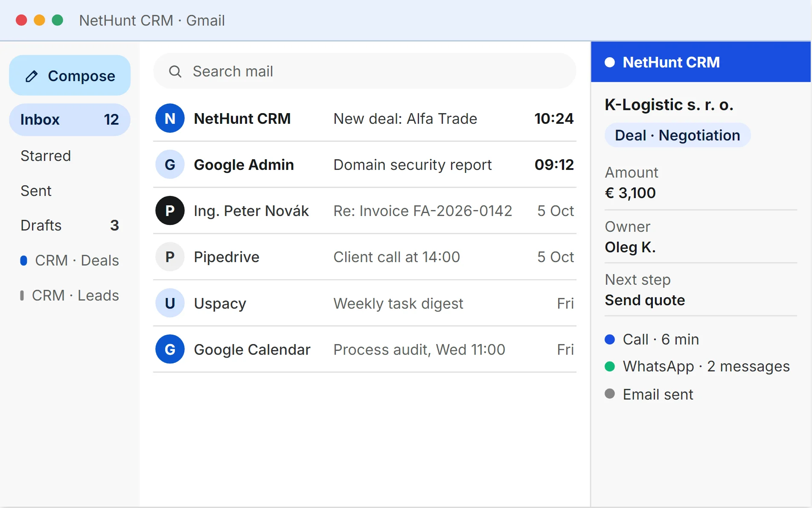Click the NetHunt CRM panel header title

671,62
